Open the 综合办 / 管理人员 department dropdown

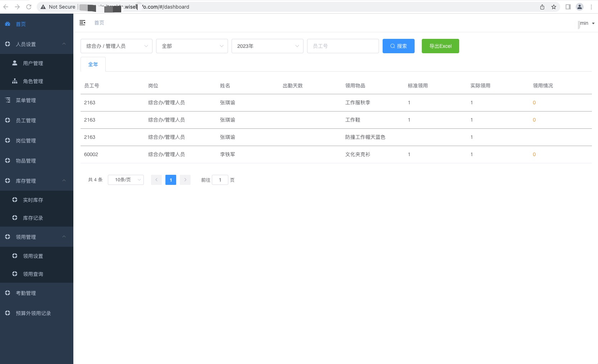point(117,46)
